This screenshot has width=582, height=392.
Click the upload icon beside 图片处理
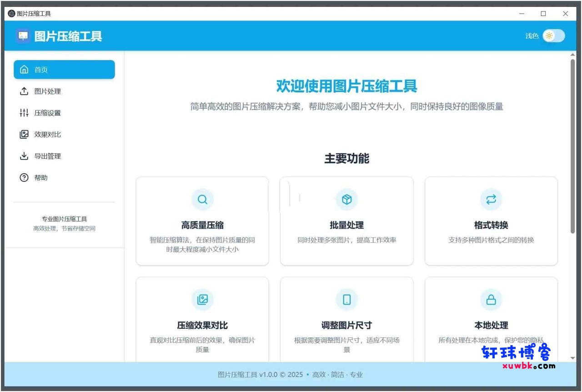tap(24, 91)
